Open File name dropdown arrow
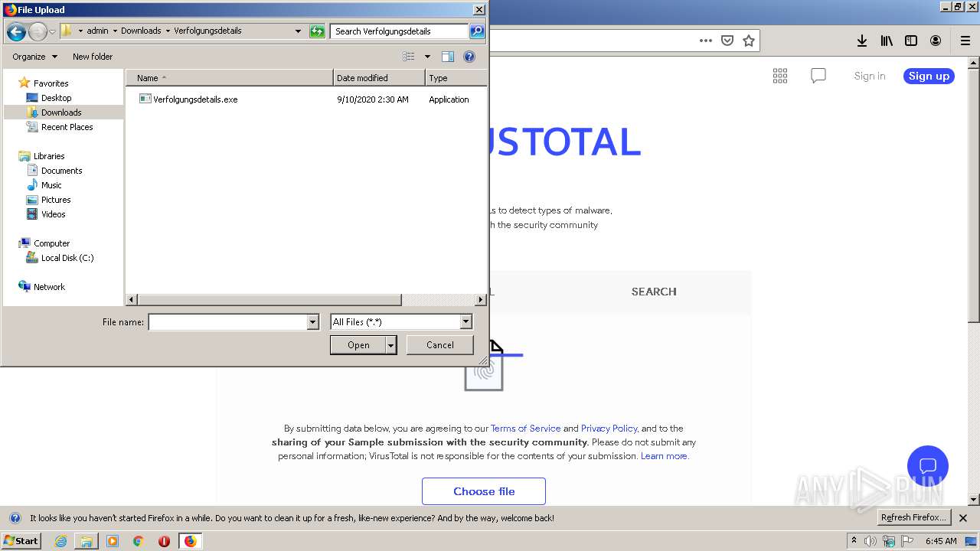 pos(312,322)
